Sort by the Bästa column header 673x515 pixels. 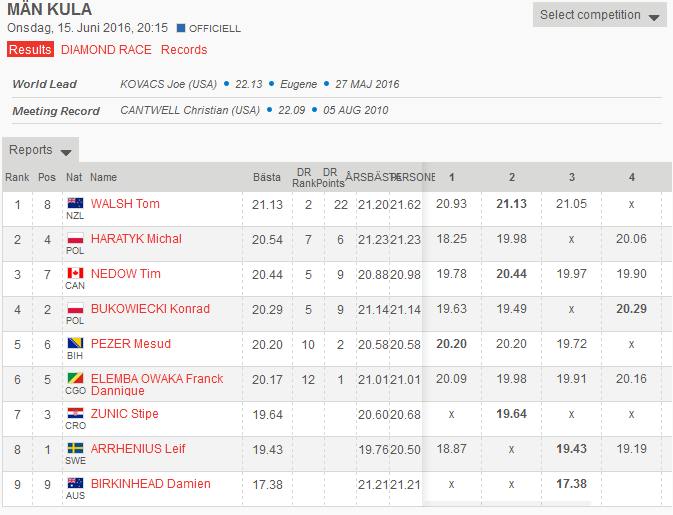266,177
